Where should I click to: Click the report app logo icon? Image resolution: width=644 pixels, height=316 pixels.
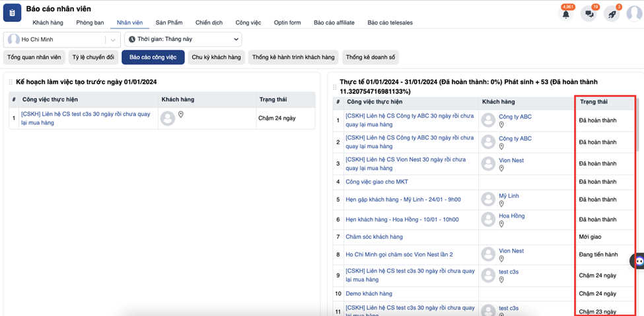coord(13,13)
